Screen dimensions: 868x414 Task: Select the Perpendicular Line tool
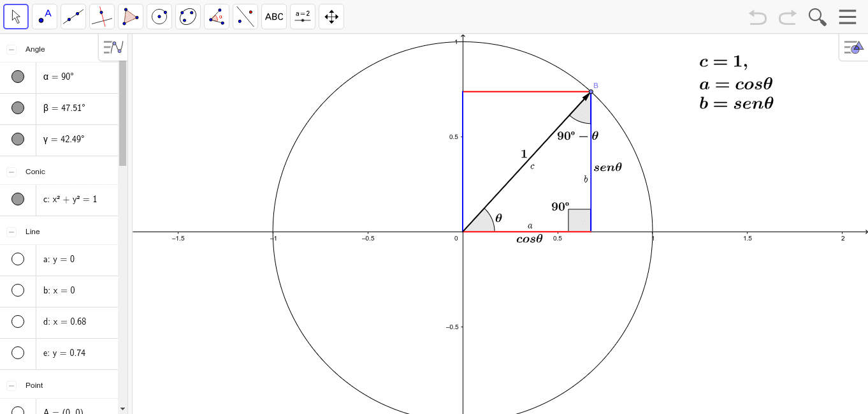(x=102, y=17)
